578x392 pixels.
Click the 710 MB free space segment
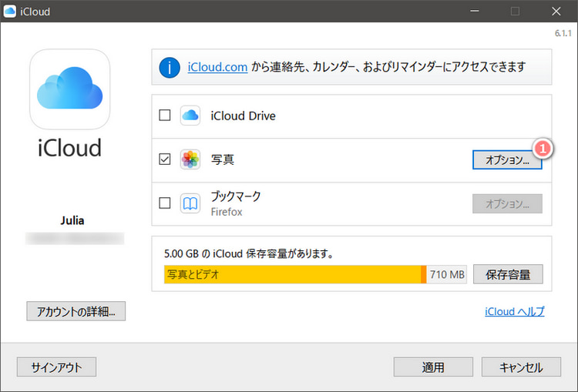(447, 274)
